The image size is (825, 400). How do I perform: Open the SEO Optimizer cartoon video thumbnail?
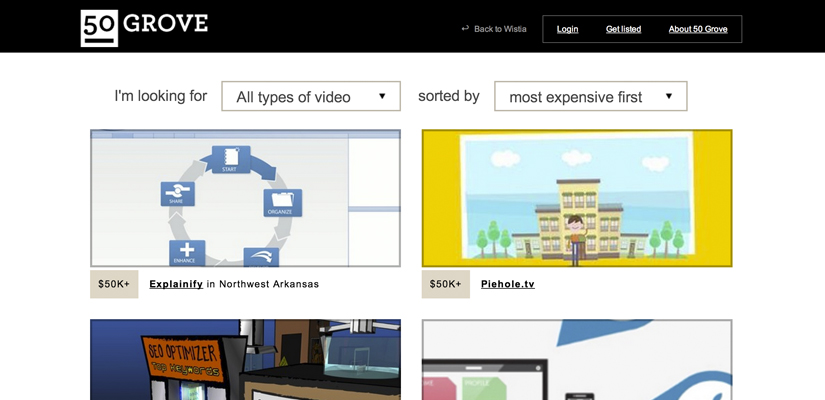point(245,359)
